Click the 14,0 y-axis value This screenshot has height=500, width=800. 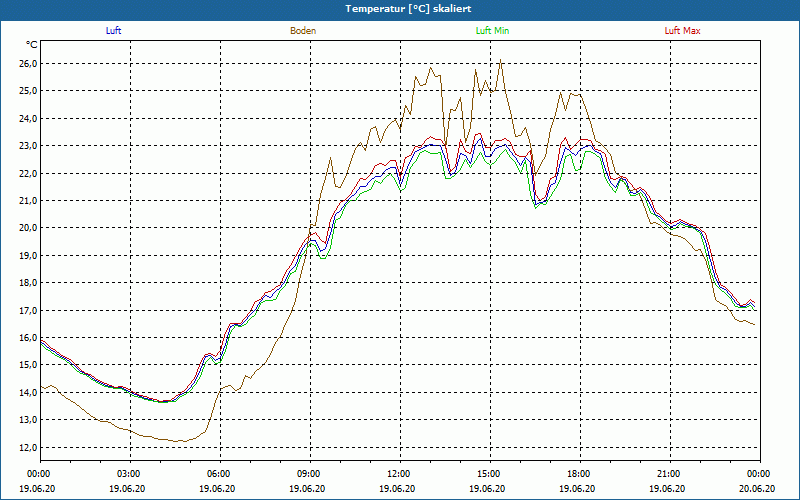pyautogui.click(x=29, y=392)
